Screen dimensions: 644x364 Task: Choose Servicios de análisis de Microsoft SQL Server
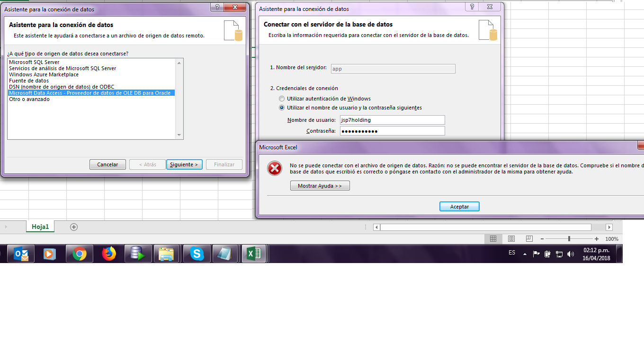(x=92, y=68)
